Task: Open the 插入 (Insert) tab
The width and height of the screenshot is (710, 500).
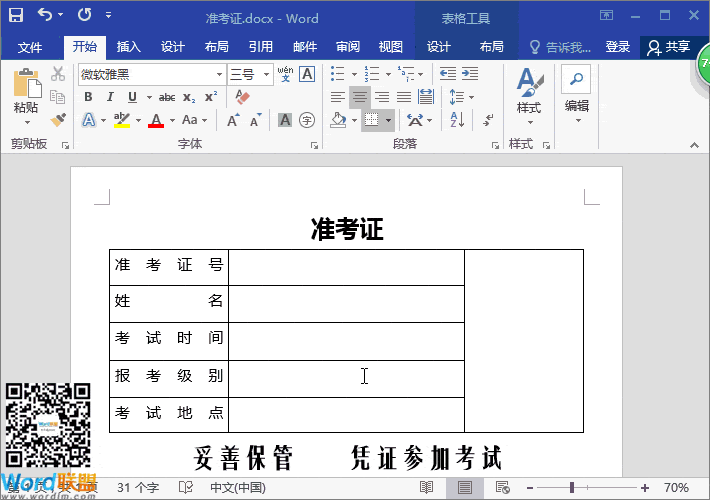Action: point(128,47)
